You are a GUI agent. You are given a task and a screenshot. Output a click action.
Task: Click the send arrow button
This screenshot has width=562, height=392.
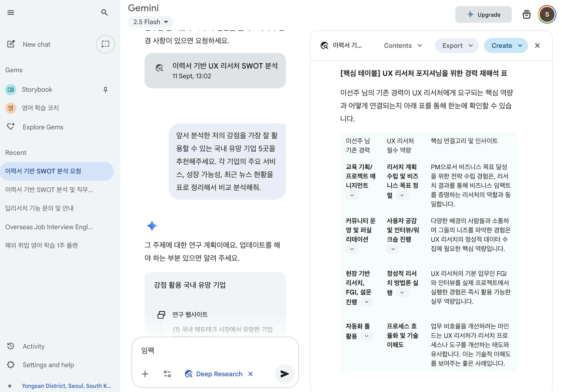pyautogui.click(x=285, y=374)
